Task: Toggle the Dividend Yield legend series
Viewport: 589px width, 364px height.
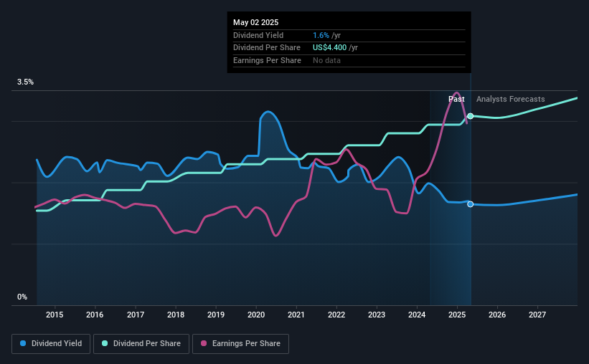Action: [x=51, y=343]
